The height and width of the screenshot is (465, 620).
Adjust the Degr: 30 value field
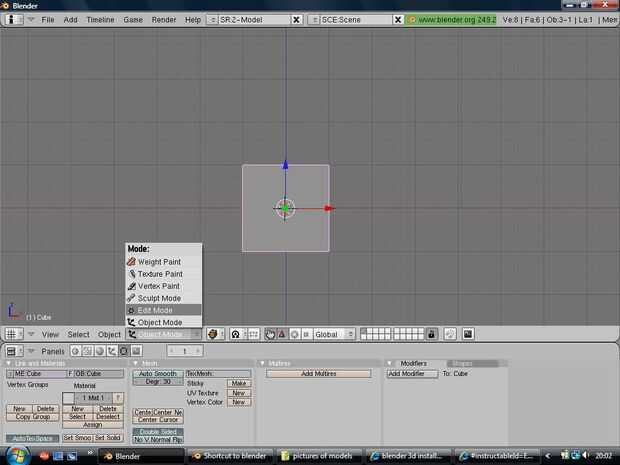pyautogui.click(x=158, y=382)
